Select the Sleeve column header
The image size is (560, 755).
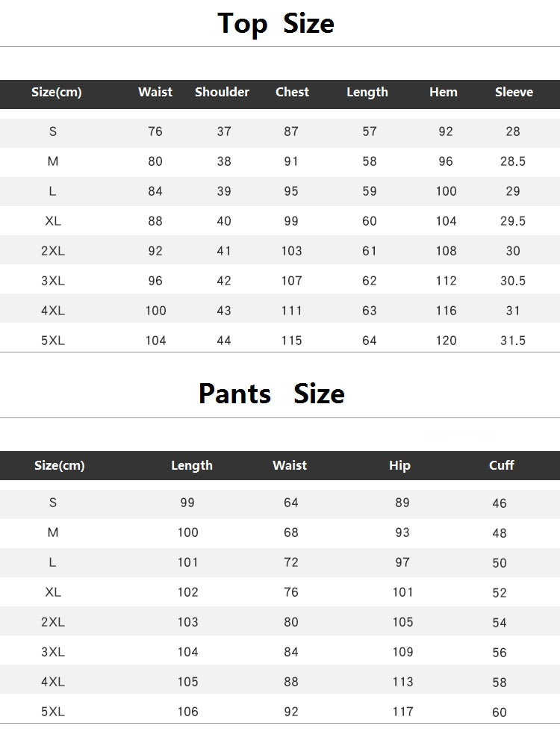[x=514, y=92]
